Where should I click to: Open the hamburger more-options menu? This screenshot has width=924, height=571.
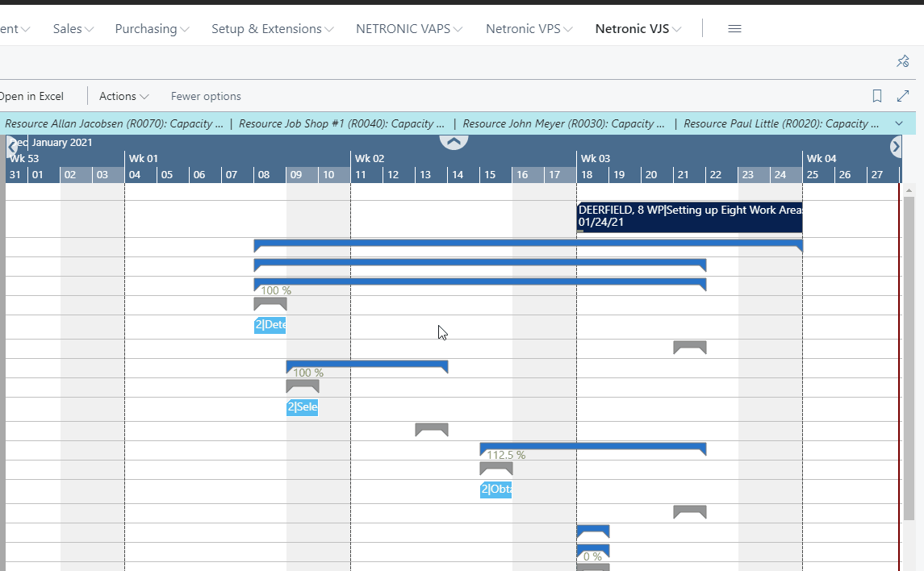734,28
